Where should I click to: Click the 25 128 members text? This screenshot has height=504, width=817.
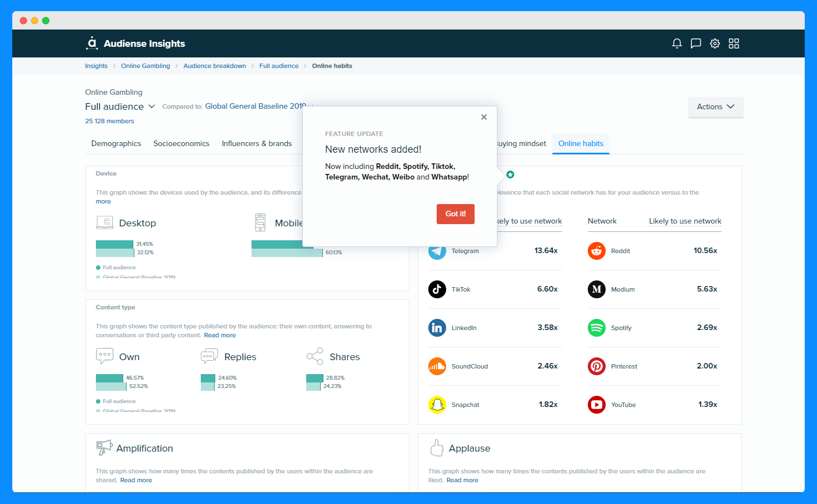coord(109,121)
